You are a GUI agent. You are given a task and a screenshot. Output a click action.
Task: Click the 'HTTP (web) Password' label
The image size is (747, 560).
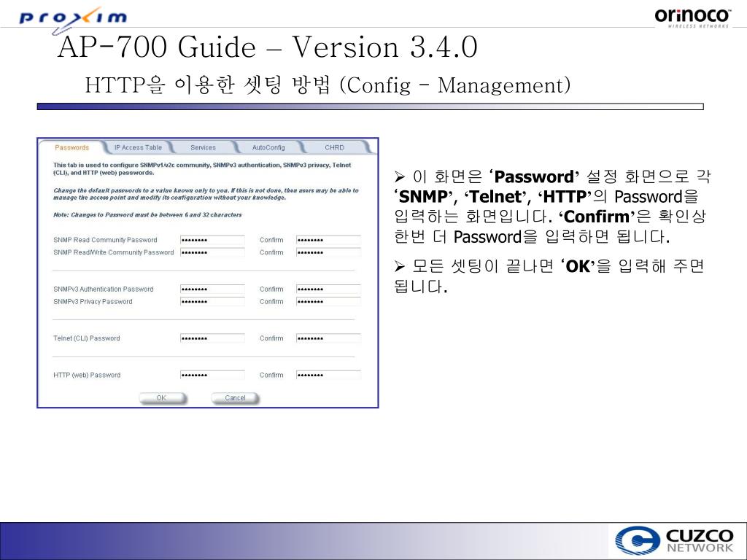(87, 376)
